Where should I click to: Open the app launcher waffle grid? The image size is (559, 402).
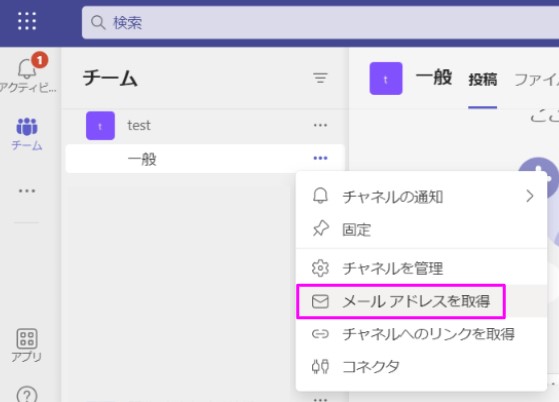[27, 21]
